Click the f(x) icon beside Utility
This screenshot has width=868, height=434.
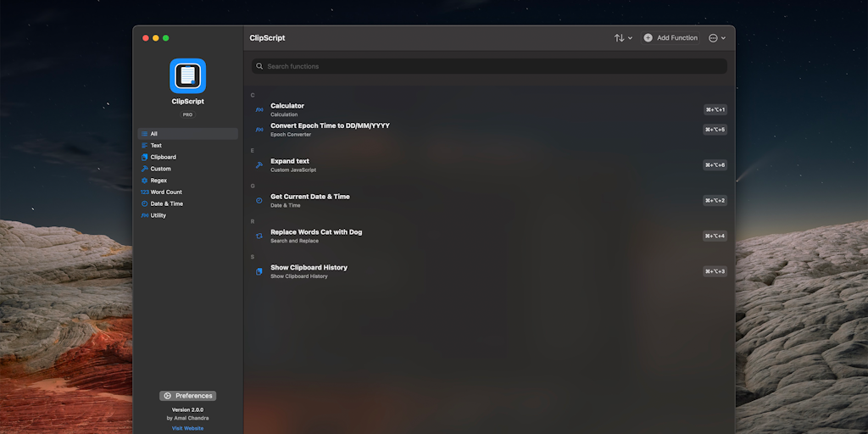tap(144, 215)
